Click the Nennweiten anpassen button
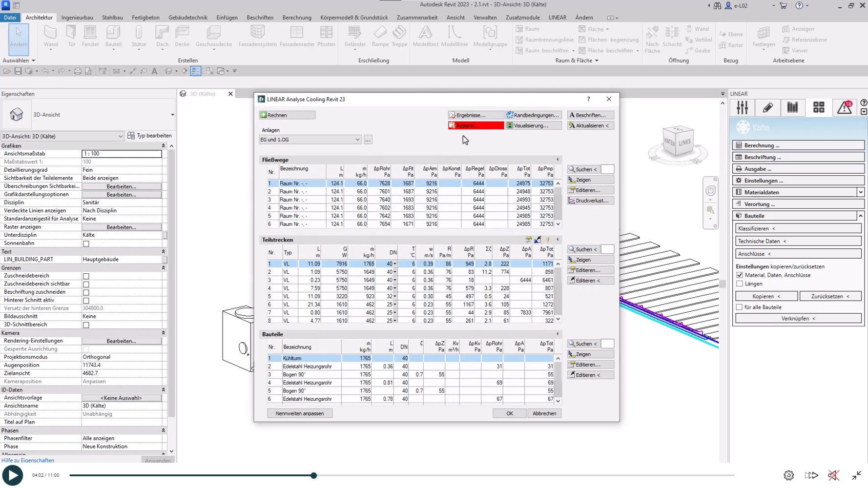868x488 pixels. tap(299, 413)
